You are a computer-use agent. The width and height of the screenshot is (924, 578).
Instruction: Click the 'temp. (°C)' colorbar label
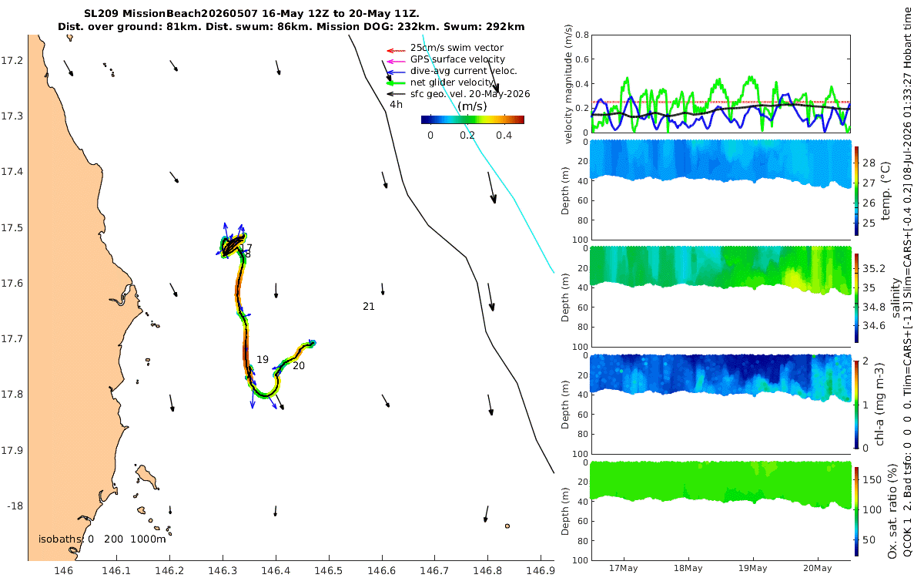tap(885, 190)
